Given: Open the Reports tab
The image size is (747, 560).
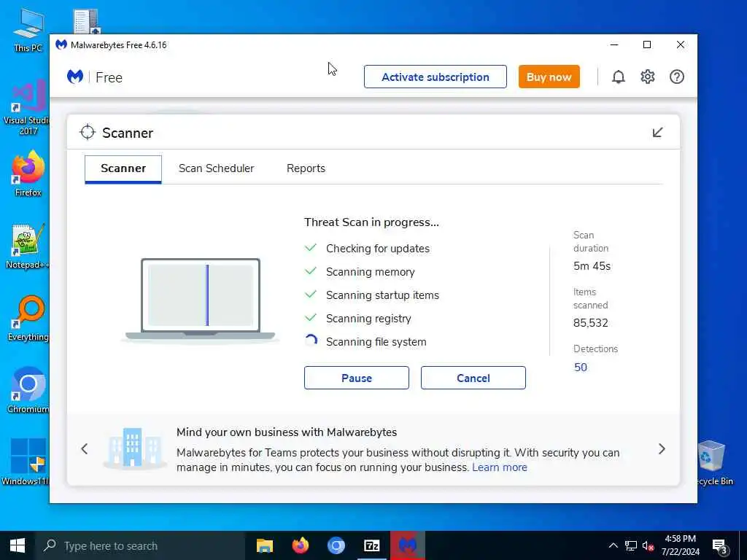Looking at the screenshot, I should click(306, 168).
